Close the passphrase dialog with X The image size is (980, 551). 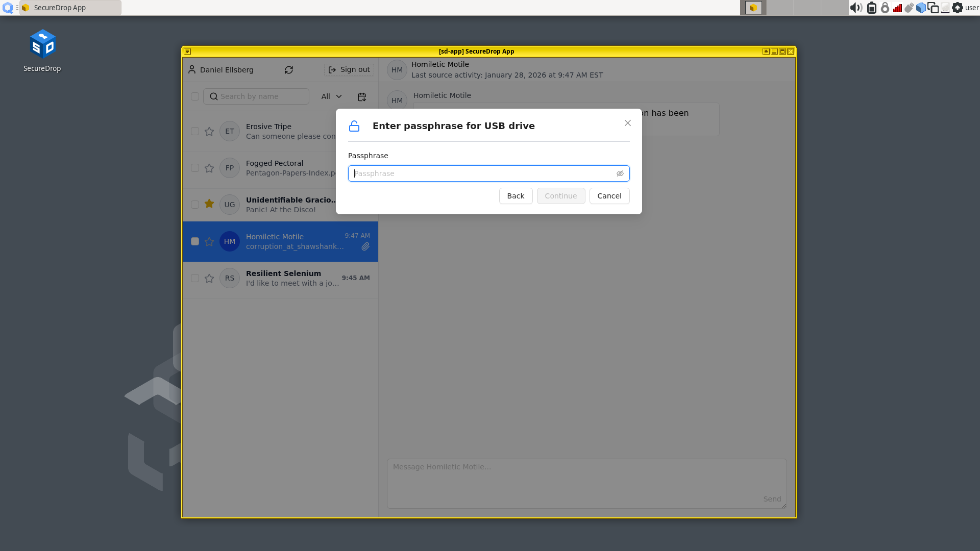[x=628, y=123]
